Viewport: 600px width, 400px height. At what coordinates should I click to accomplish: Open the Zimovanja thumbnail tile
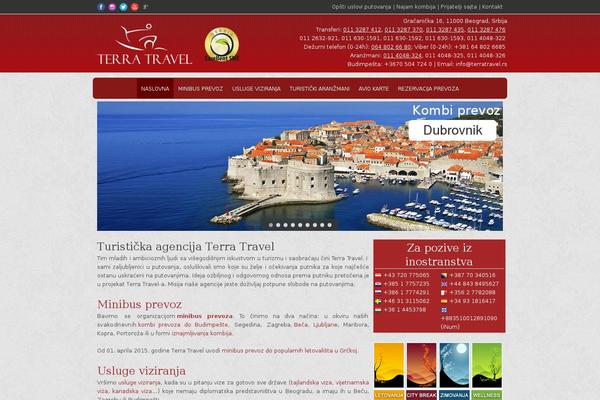pos(454,371)
